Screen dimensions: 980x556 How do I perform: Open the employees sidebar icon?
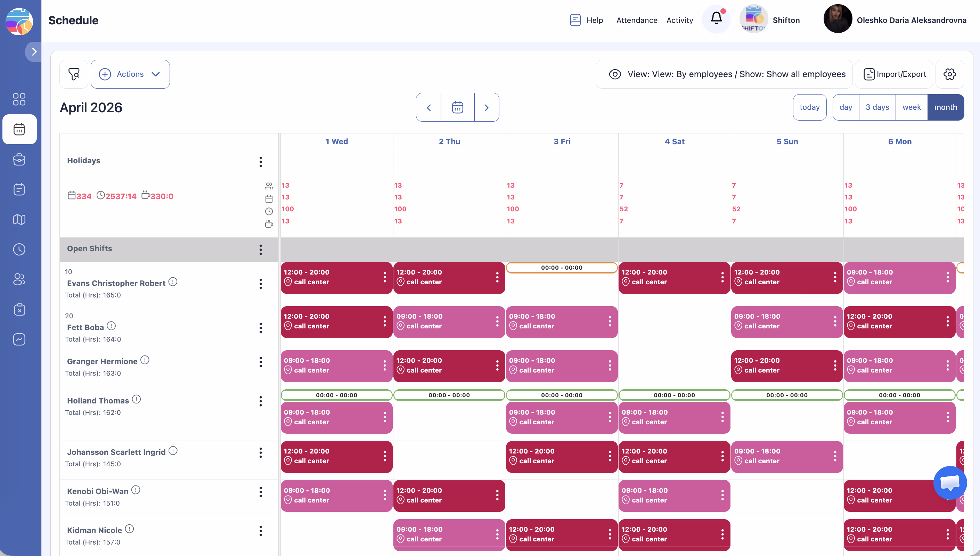tap(19, 279)
